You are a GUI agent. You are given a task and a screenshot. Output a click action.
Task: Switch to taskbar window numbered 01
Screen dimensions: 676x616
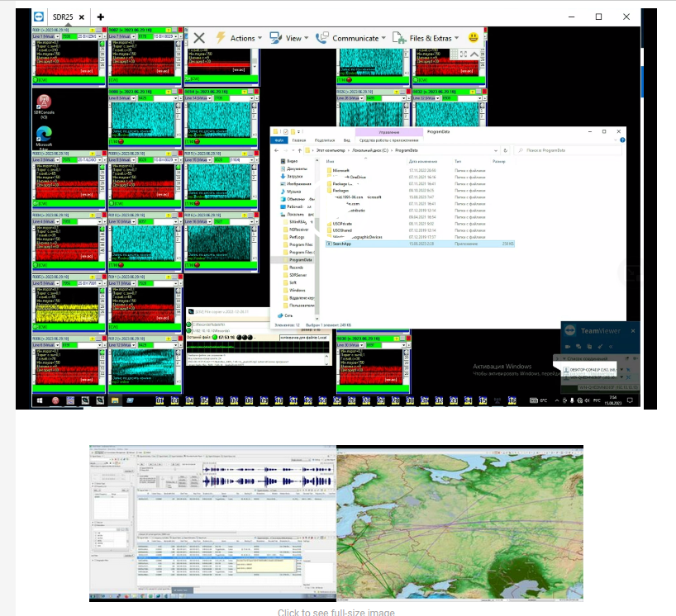click(159, 400)
